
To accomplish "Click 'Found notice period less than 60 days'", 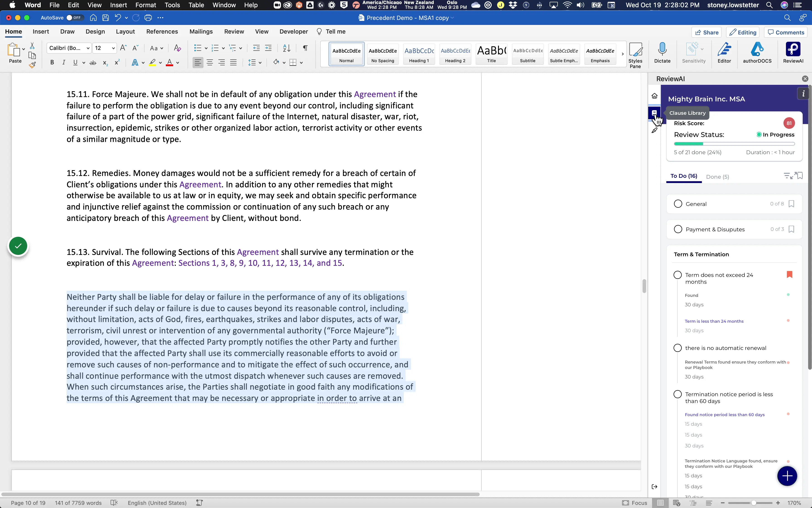I will tap(724, 415).
